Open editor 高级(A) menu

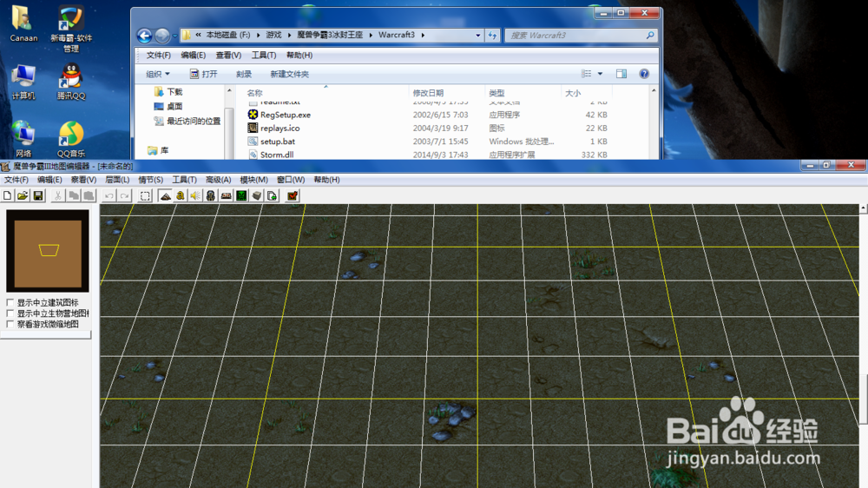(x=218, y=180)
